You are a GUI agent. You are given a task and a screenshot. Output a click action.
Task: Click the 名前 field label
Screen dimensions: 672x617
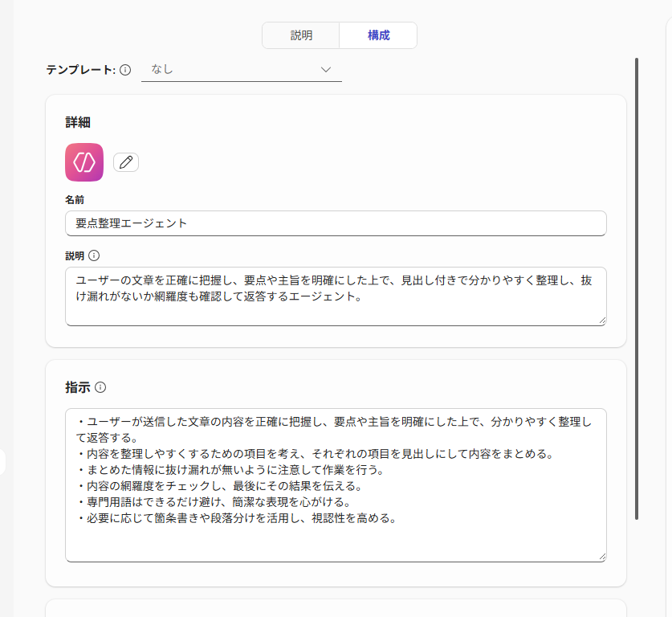pyautogui.click(x=75, y=199)
